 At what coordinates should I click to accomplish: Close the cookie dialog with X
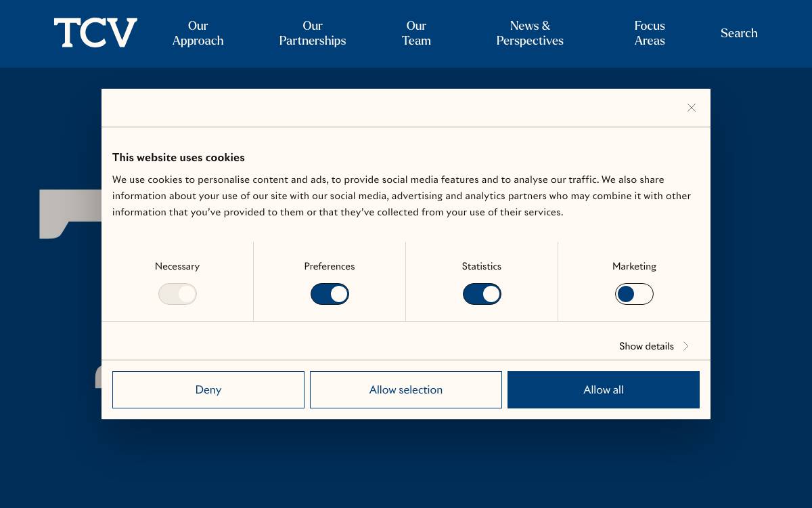[692, 108]
